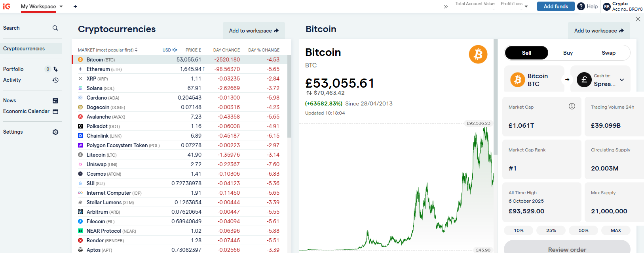Add a new workspace tab with plus
Screen dimensions: 644x253
point(75,6)
